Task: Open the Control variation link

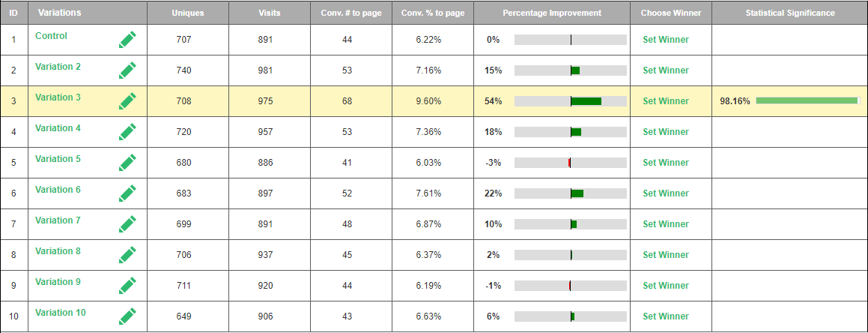Action: 51,36
